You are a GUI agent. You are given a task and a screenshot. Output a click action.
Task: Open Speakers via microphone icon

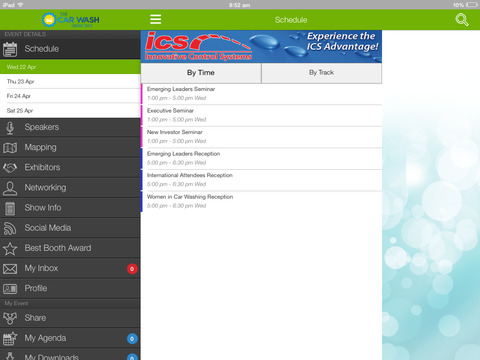click(x=10, y=128)
